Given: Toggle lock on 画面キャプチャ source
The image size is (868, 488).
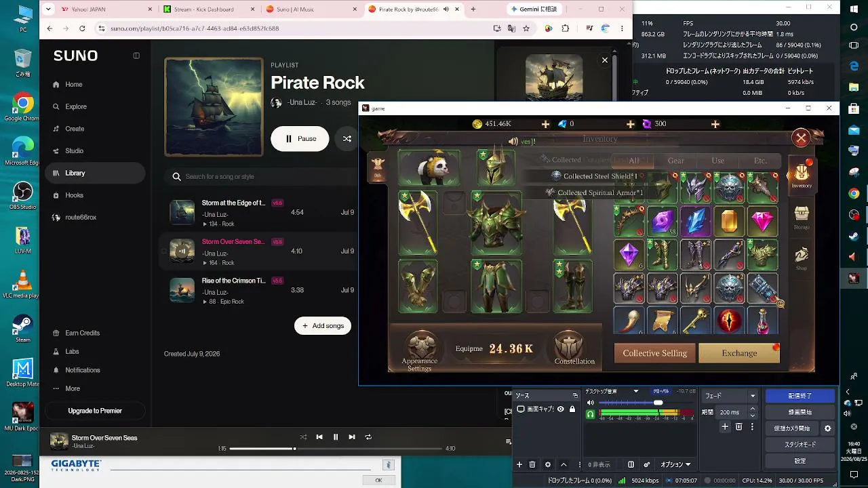Looking at the screenshot, I should coord(572,409).
